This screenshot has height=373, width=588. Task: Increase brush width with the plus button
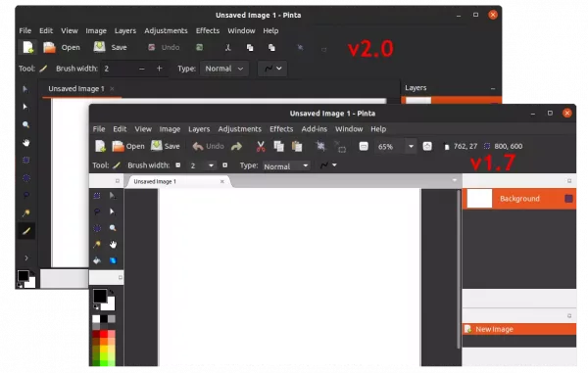(160, 69)
